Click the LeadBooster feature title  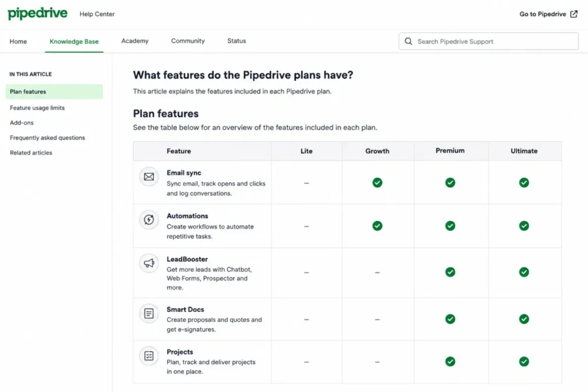pyautogui.click(x=187, y=259)
